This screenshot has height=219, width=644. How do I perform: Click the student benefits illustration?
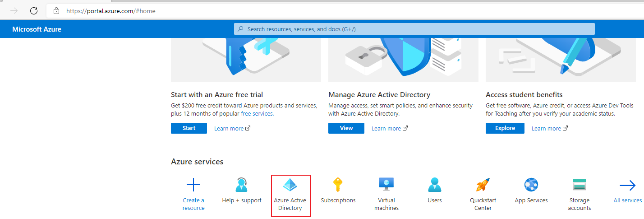click(561, 60)
